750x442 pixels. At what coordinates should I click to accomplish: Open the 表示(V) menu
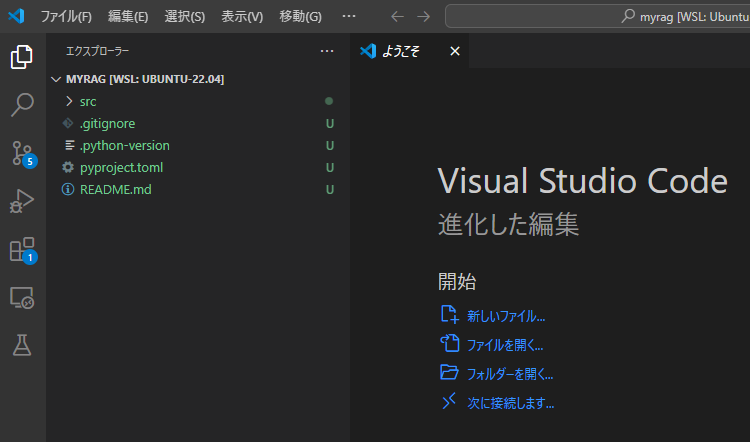pyautogui.click(x=242, y=17)
